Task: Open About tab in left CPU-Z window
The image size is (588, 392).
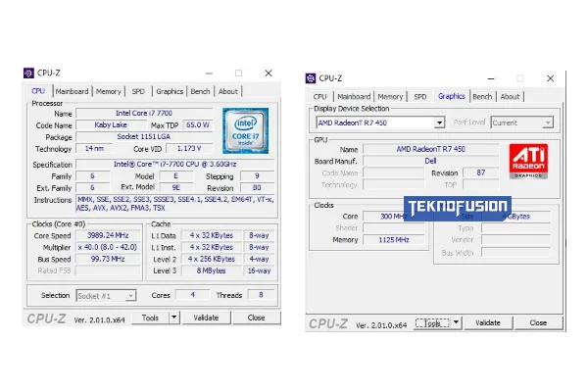Action: [228, 91]
